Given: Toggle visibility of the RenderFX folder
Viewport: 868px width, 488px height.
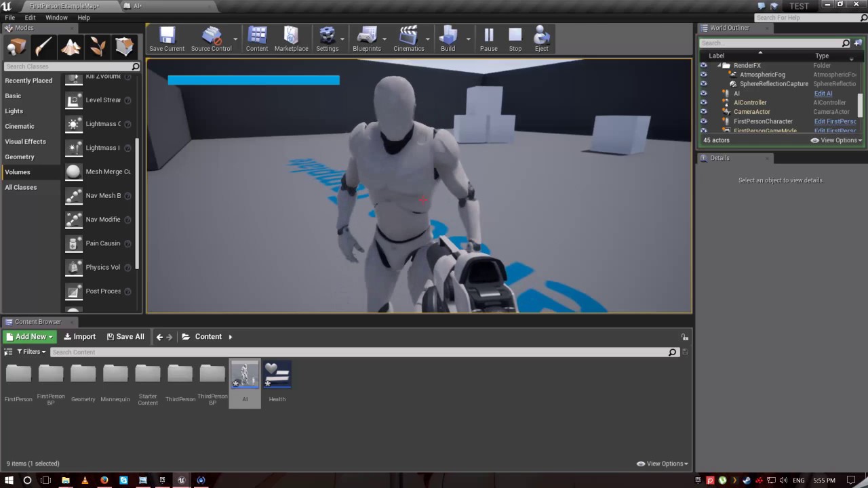Looking at the screenshot, I should click(x=703, y=66).
